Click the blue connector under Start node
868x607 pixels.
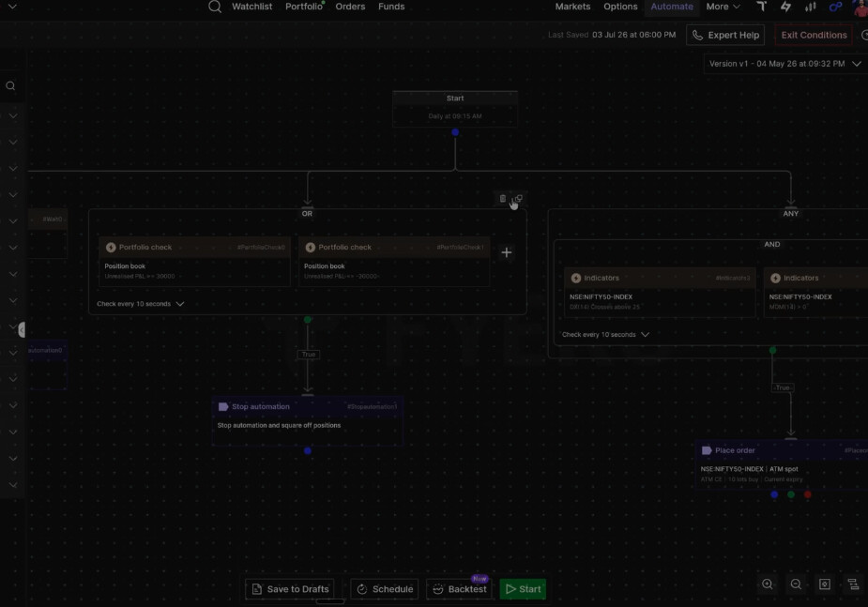[455, 132]
